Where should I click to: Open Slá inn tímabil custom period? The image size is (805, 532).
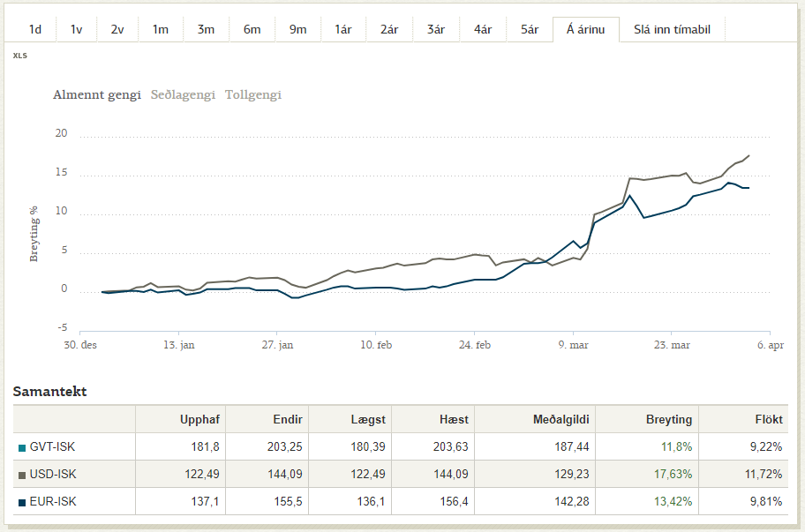point(672,29)
